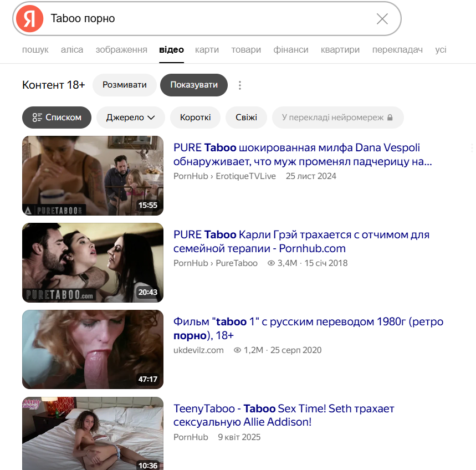This screenshot has height=470, width=476.
Task: Expand the Джерело source dropdown
Action: click(x=131, y=117)
